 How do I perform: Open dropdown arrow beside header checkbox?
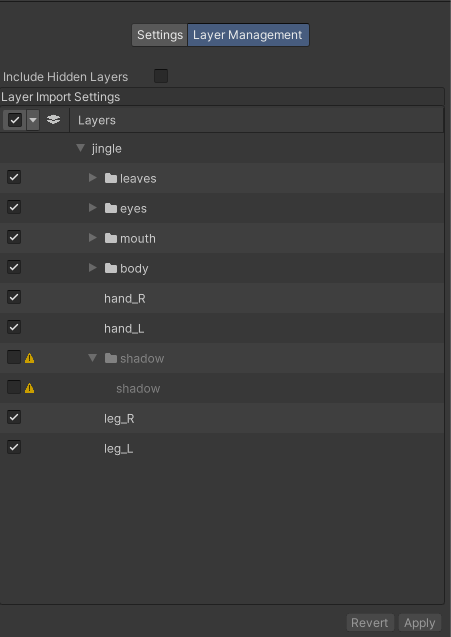[33, 120]
